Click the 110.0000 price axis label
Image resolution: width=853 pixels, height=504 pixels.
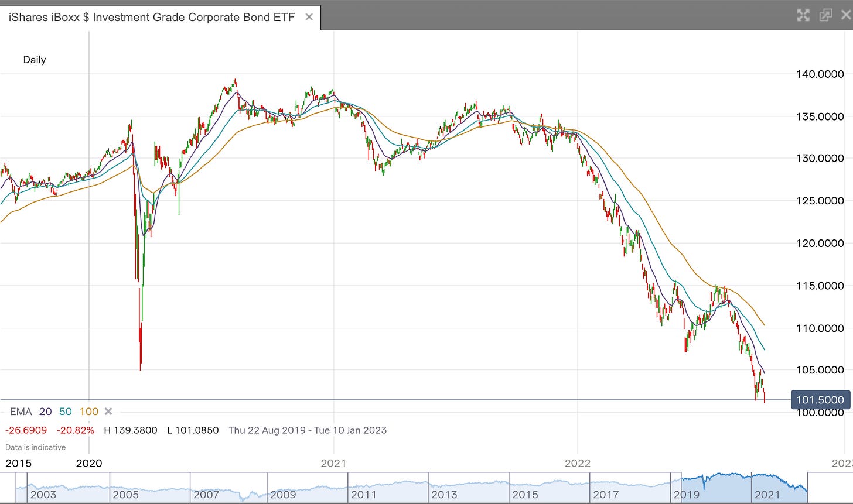820,328
